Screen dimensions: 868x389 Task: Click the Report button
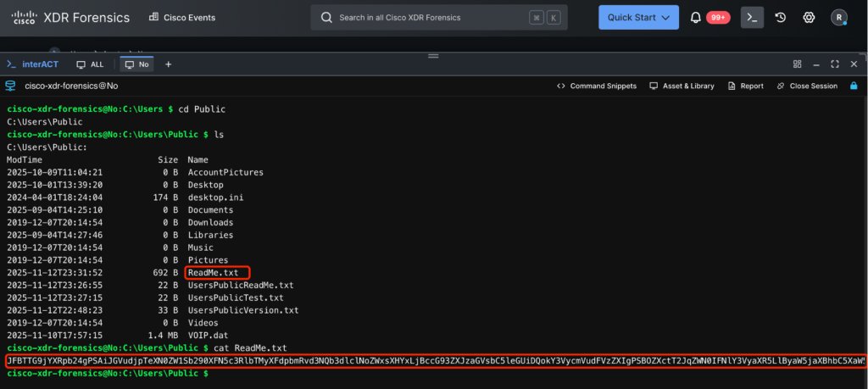click(x=745, y=86)
